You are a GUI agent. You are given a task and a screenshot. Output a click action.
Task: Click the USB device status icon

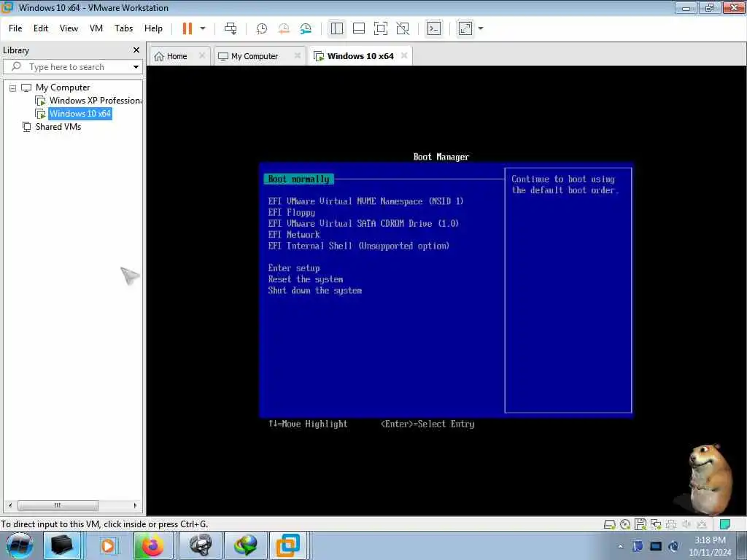pos(702,524)
